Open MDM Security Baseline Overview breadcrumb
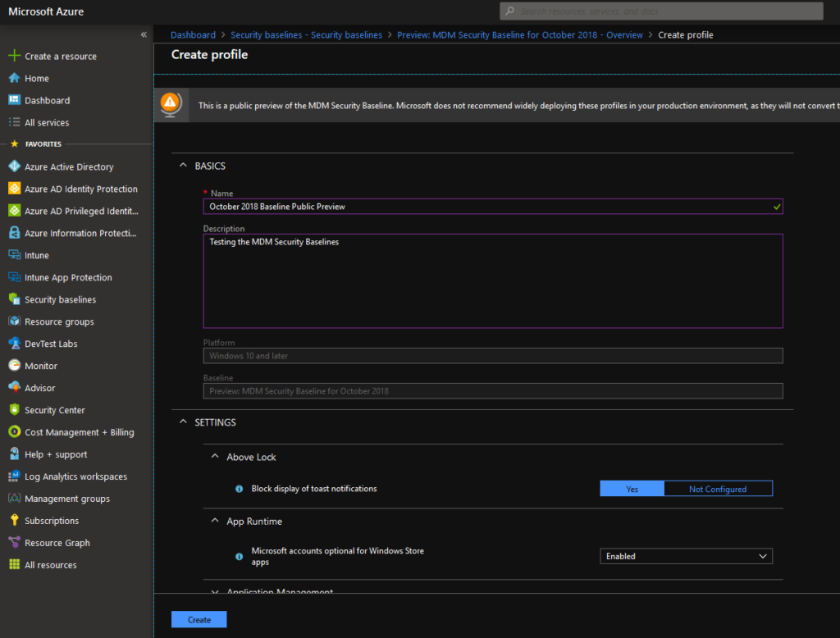Image resolution: width=840 pixels, height=638 pixels. click(x=519, y=34)
